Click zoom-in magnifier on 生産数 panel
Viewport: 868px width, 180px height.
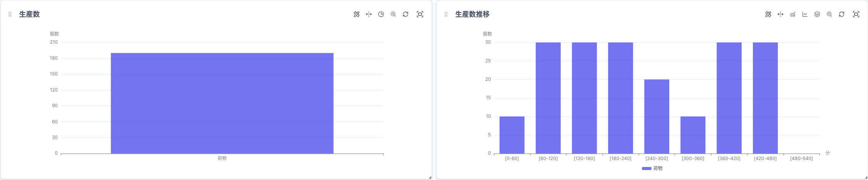pyautogui.click(x=393, y=14)
